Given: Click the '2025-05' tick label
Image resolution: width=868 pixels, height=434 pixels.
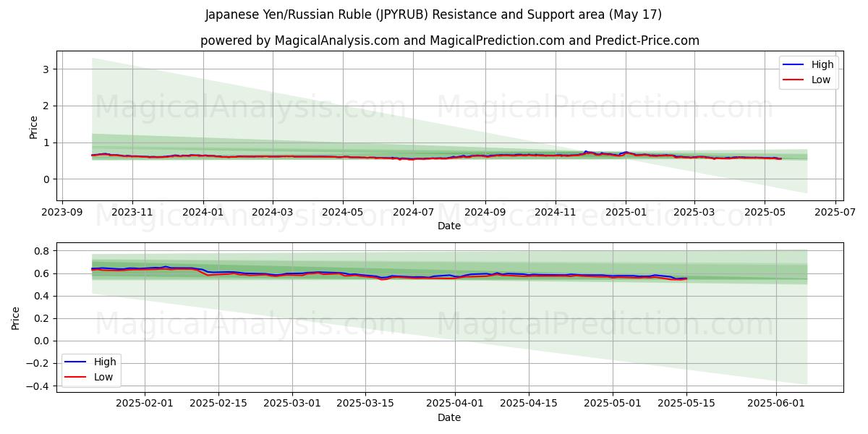Looking at the screenshot, I should [765, 213].
